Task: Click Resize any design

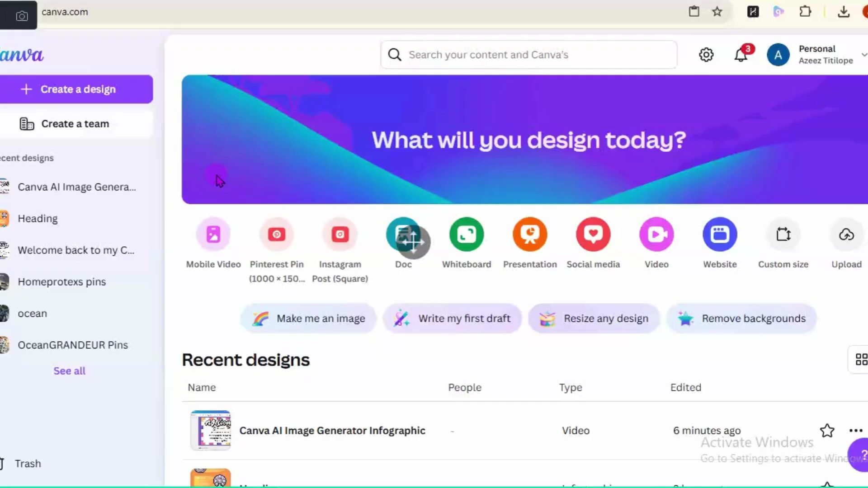Action: coord(594,319)
